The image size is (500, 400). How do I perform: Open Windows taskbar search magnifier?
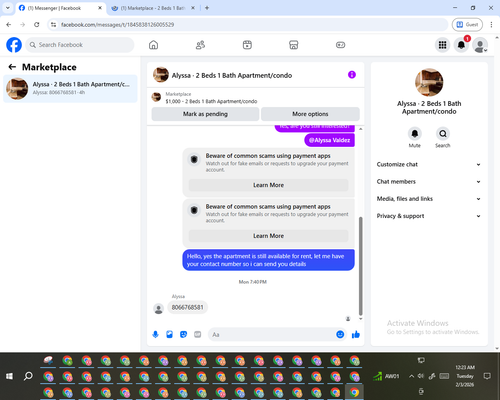(x=28, y=376)
